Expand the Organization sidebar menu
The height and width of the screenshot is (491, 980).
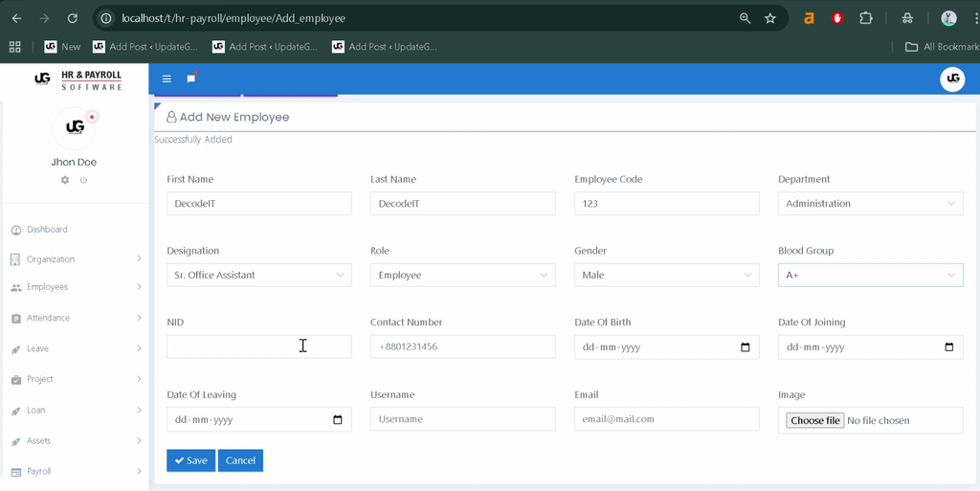(x=75, y=259)
